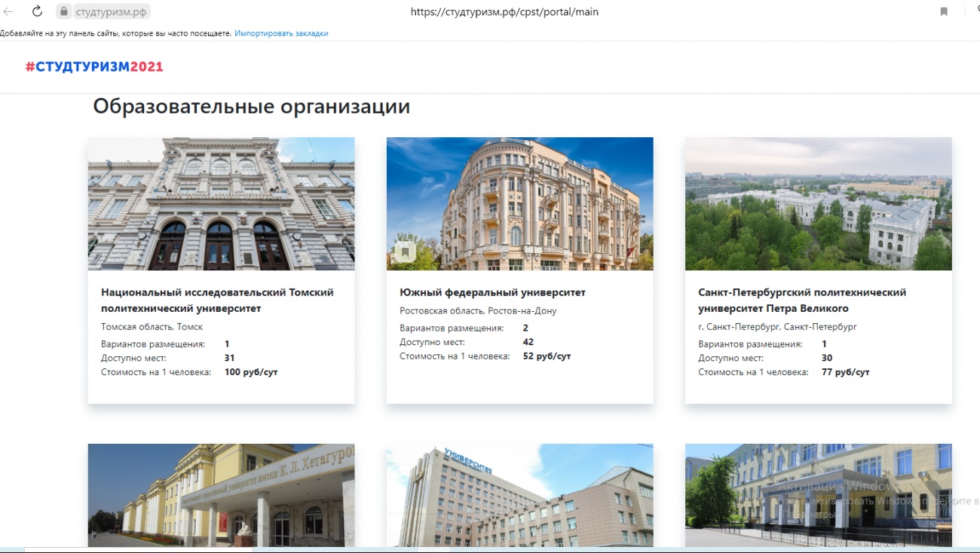Open the Томский политехнический университет building photo
The width and height of the screenshot is (980, 553).
tap(221, 203)
